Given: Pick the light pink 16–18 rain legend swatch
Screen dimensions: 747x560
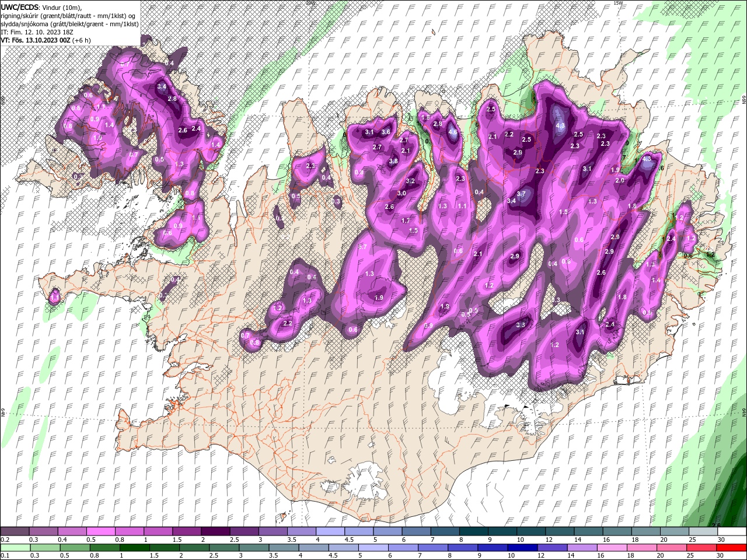Looking at the screenshot, I should pyautogui.click(x=611, y=548).
